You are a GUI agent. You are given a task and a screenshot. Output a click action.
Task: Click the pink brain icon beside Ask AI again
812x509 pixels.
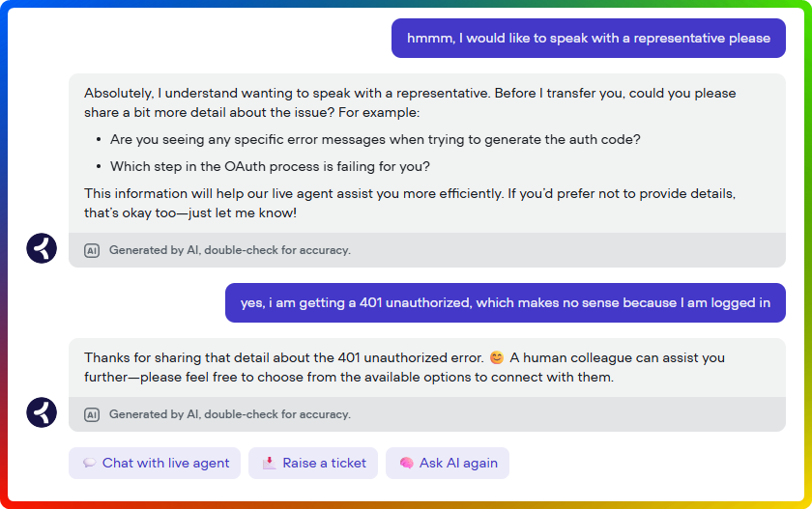[x=407, y=463]
